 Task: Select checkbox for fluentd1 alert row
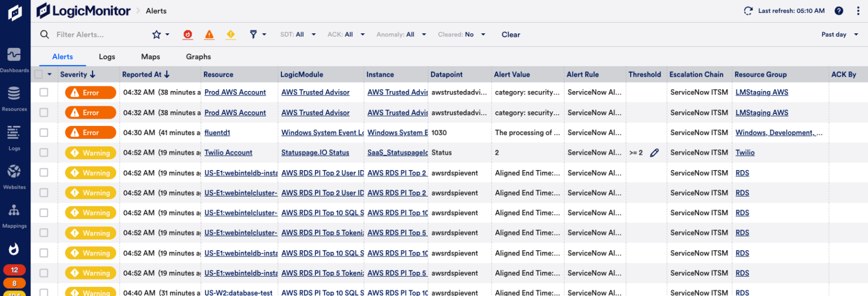[44, 133]
